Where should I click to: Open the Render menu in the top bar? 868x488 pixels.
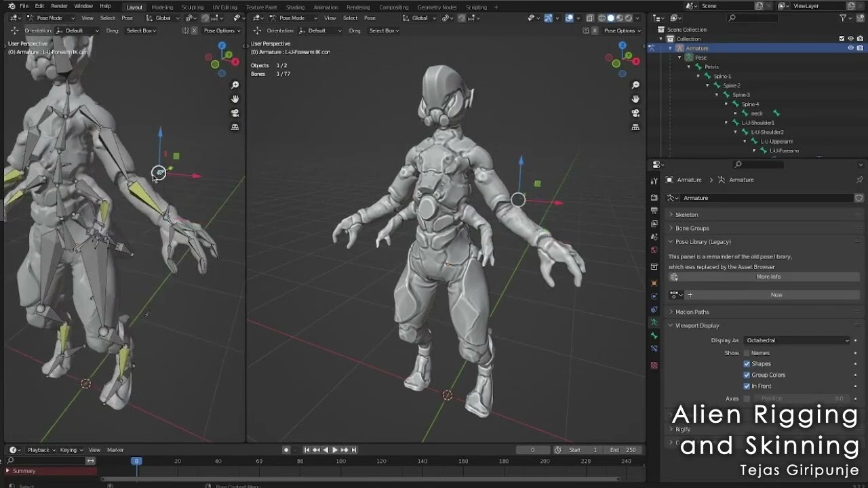(59, 5)
